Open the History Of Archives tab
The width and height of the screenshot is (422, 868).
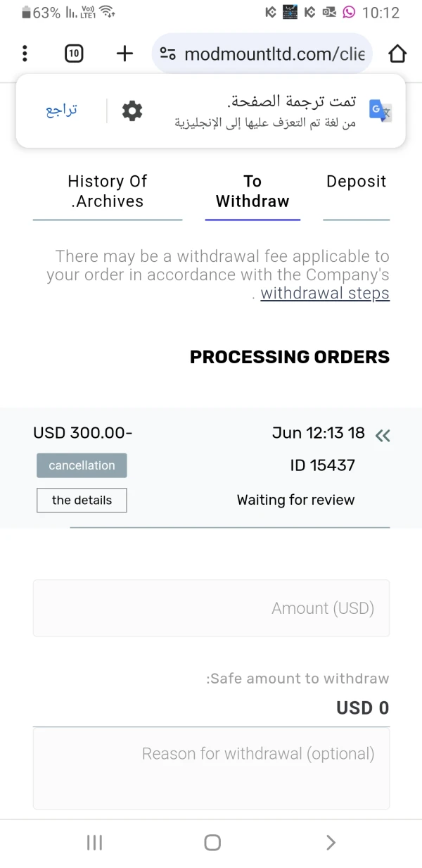point(107,191)
